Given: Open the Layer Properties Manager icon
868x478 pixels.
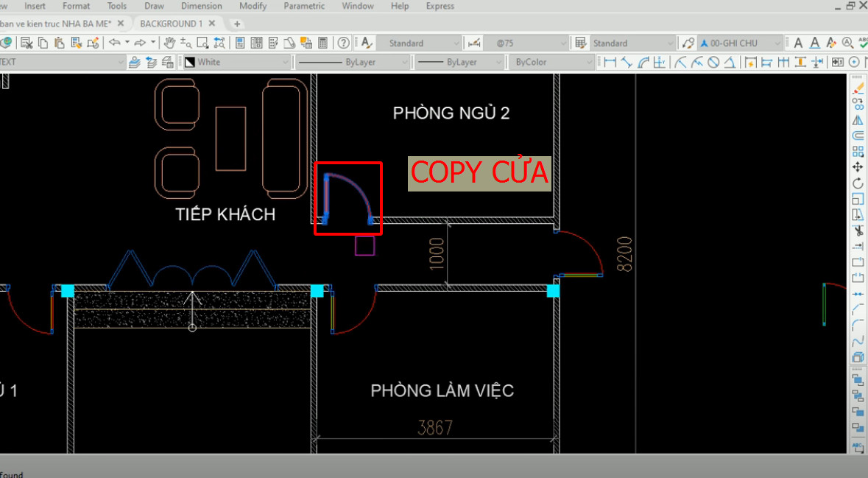Looking at the screenshot, I should point(241,43).
